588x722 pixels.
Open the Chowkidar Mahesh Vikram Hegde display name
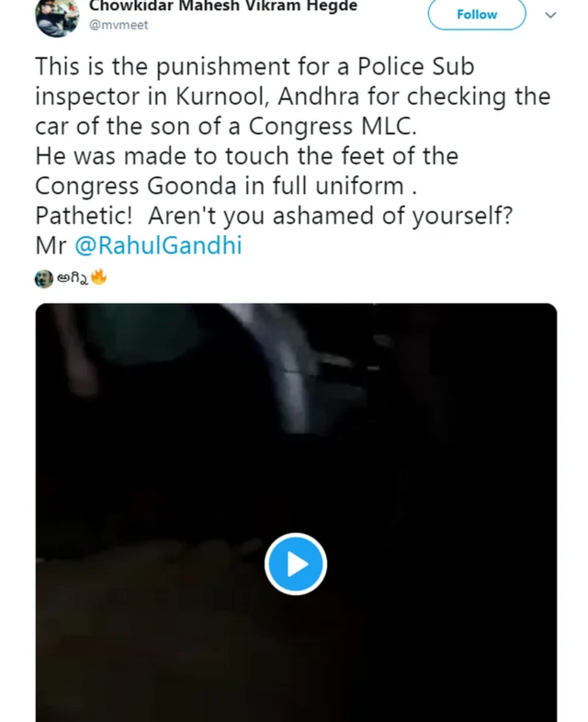223,6
